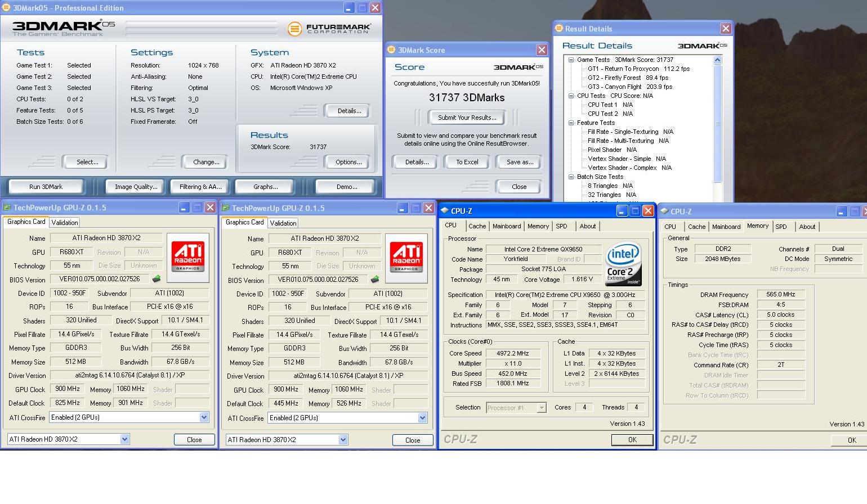
Task: Click Close button in 3DMark Score window
Action: pyautogui.click(x=519, y=187)
